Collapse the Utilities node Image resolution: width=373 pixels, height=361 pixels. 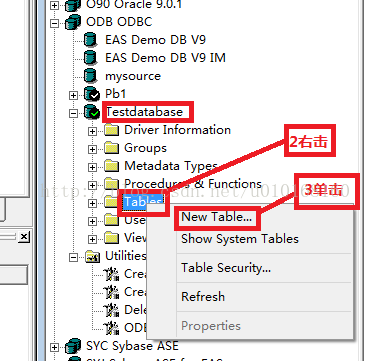coord(73,257)
